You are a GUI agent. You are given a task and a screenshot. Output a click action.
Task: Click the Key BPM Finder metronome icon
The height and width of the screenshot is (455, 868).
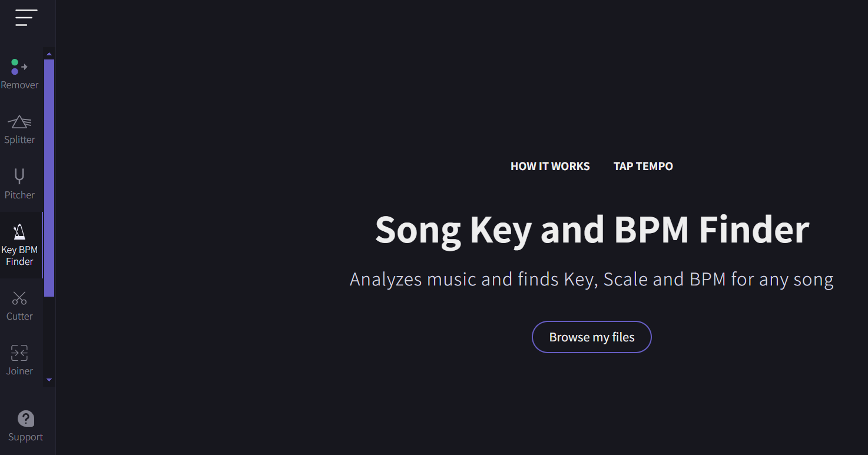click(x=19, y=232)
